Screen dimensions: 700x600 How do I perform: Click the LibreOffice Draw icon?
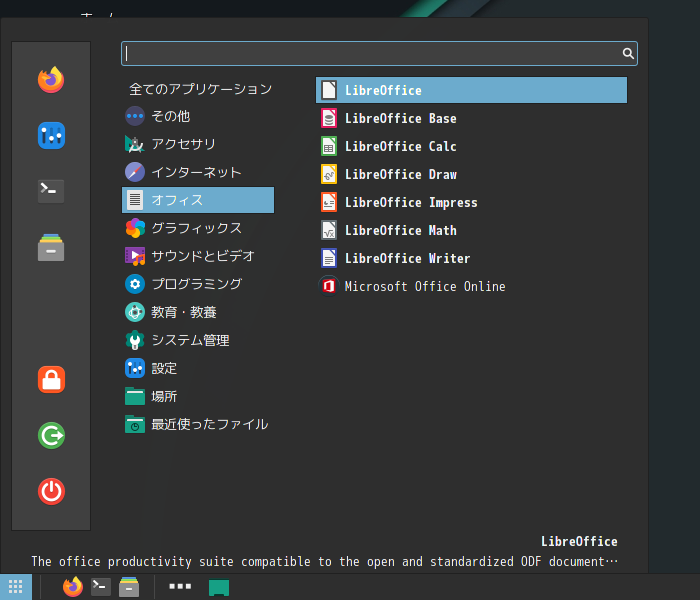coord(329,174)
